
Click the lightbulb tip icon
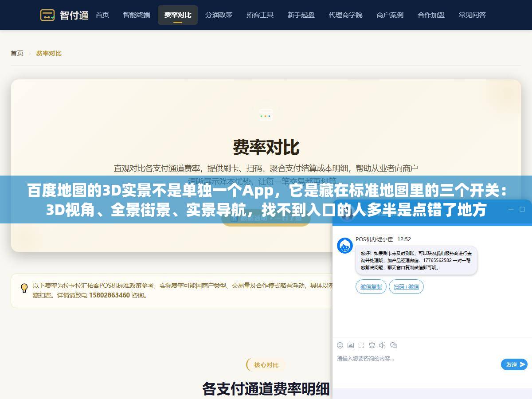click(x=24, y=288)
